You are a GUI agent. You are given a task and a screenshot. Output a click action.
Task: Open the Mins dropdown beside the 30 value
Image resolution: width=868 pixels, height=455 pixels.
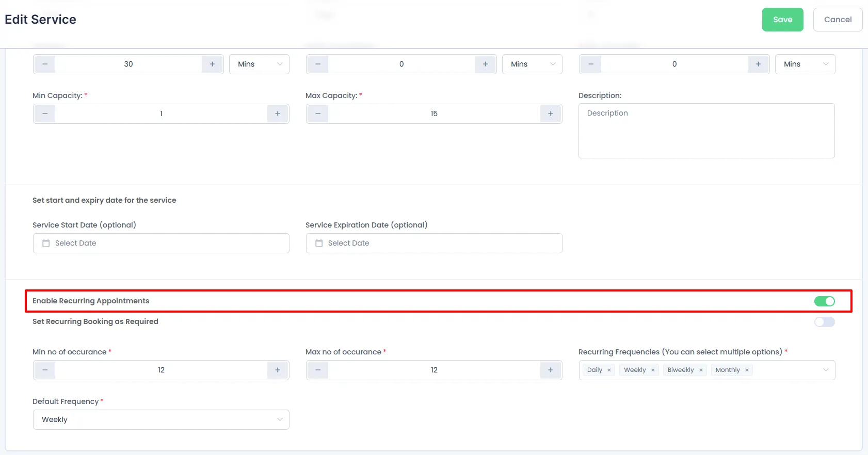(x=259, y=64)
